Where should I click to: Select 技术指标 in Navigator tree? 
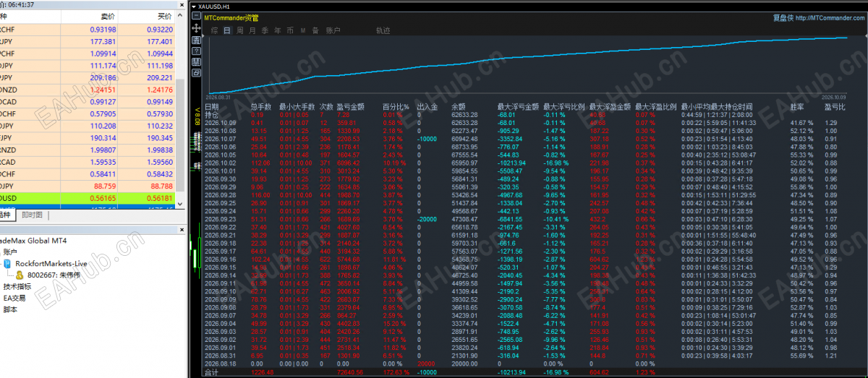(17, 286)
